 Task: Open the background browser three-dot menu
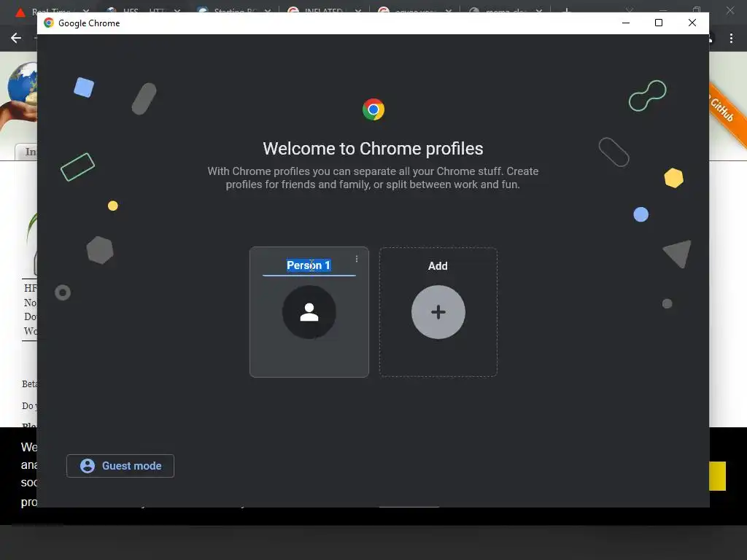[731, 39]
